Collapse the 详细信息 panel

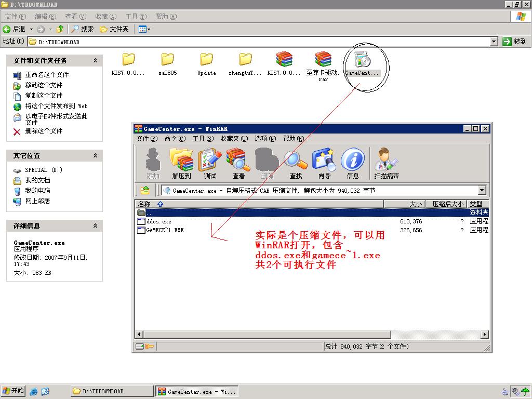96,225
